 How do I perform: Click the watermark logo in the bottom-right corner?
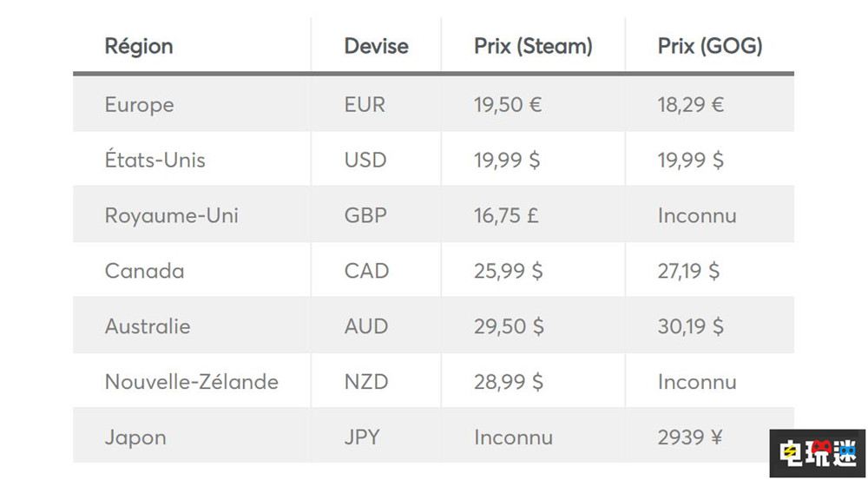click(x=816, y=452)
